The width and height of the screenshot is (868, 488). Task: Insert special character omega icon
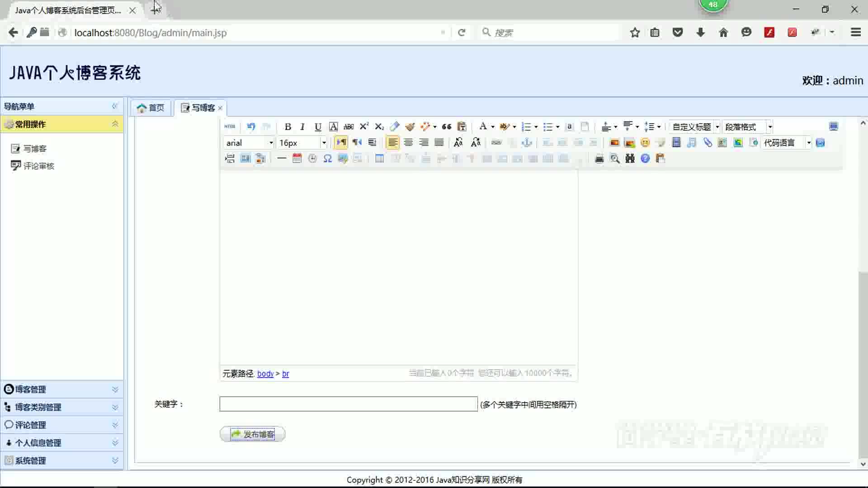pos(328,159)
